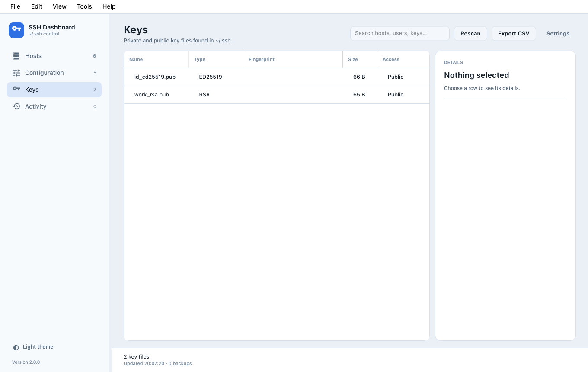The height and width of the screenshot is (372, 588).
Task: Open the File menu
Action: (x=15, y=6)
